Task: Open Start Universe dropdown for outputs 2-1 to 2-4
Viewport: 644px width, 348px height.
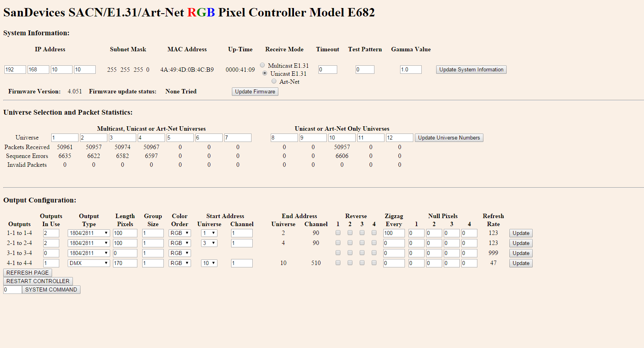Action: (x=209, y=243)
